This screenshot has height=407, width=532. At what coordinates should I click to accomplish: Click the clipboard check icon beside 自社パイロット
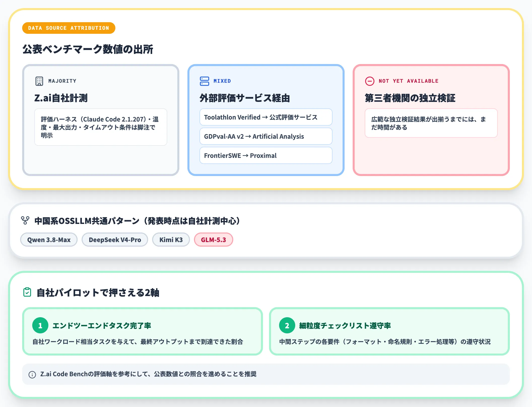[27, 292]
